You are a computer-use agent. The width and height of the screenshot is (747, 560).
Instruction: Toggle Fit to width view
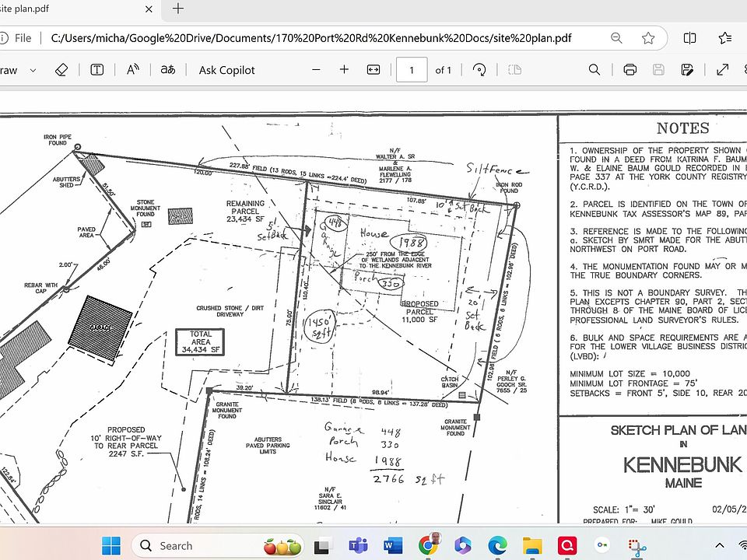(373, 70)
